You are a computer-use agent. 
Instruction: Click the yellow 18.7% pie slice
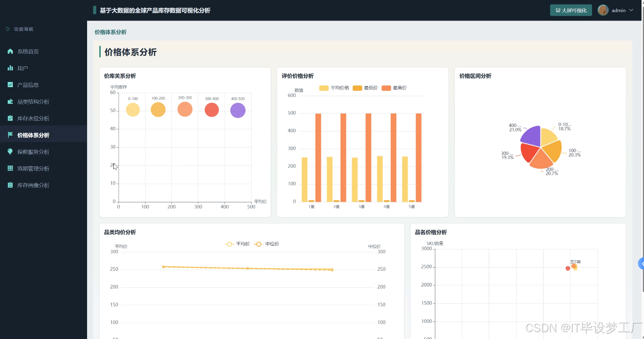click(x=548, y=136)
